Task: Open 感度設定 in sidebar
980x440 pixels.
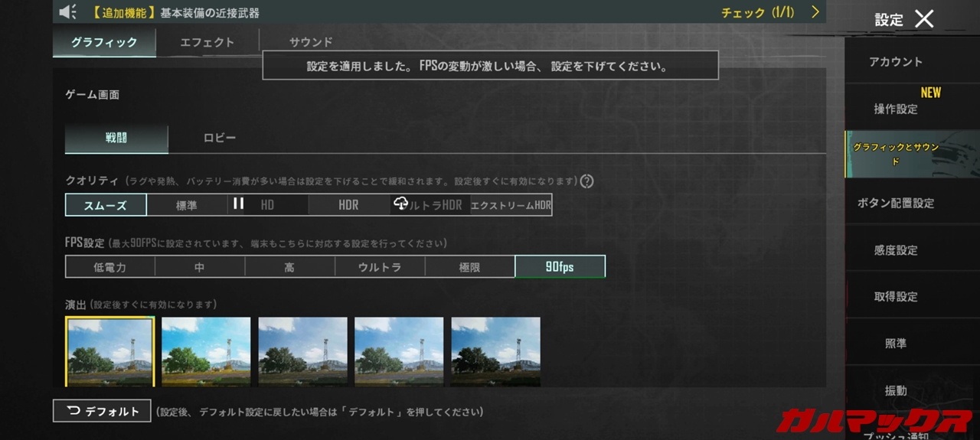Action: [895, 250]
